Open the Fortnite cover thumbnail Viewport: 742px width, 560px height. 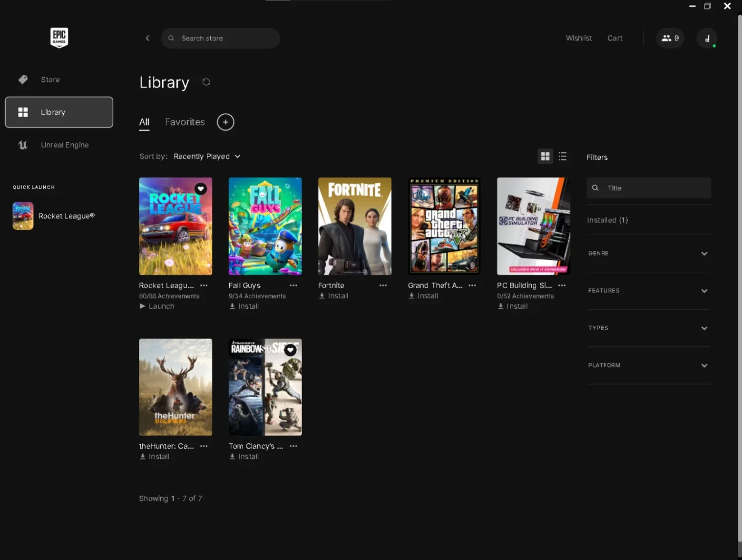coord(355,226)
